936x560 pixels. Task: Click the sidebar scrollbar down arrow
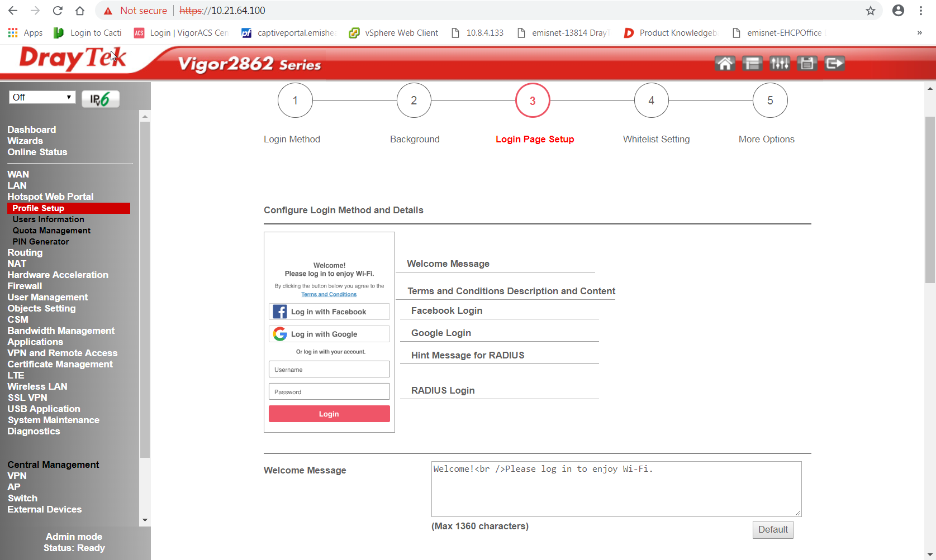tap(145, 520)
